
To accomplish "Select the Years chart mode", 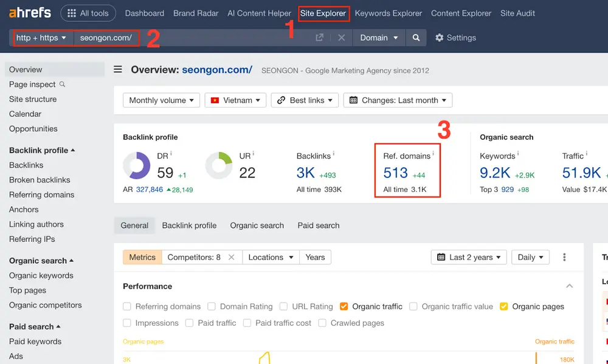I will [x=315, y=257].
